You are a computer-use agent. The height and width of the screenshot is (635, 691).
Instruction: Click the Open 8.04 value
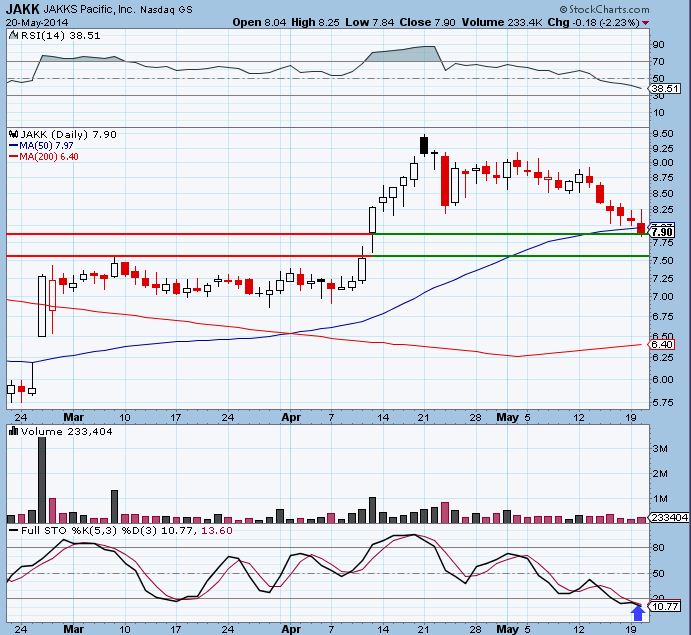coord(259,22)
